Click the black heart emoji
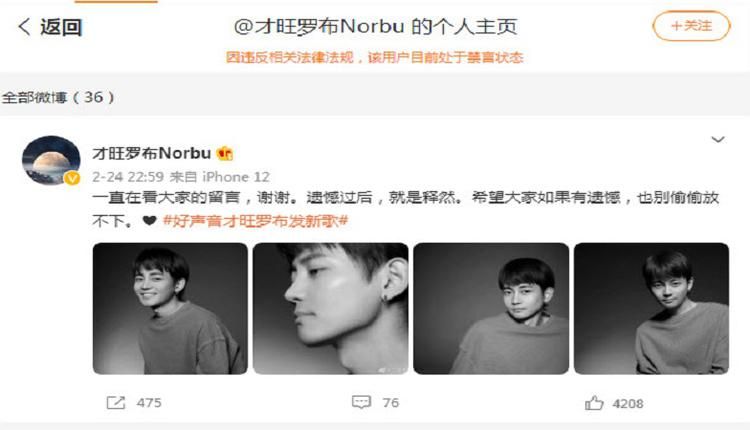 [x=150, y=221]
